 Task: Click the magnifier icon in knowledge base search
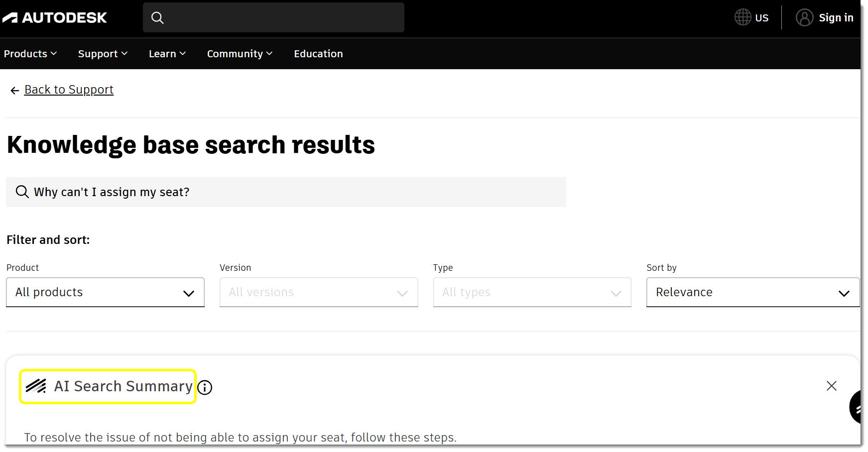tap(22, 192)
